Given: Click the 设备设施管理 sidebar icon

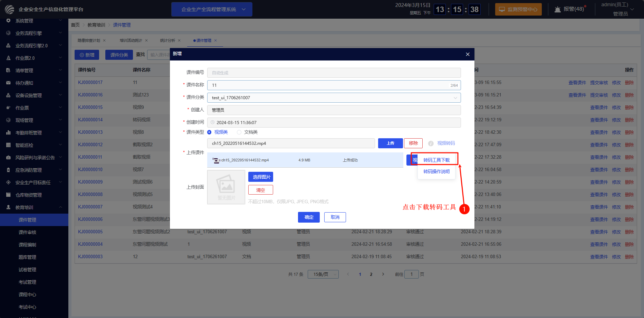Looking at the screenshot, I should (x=8, y=95).
